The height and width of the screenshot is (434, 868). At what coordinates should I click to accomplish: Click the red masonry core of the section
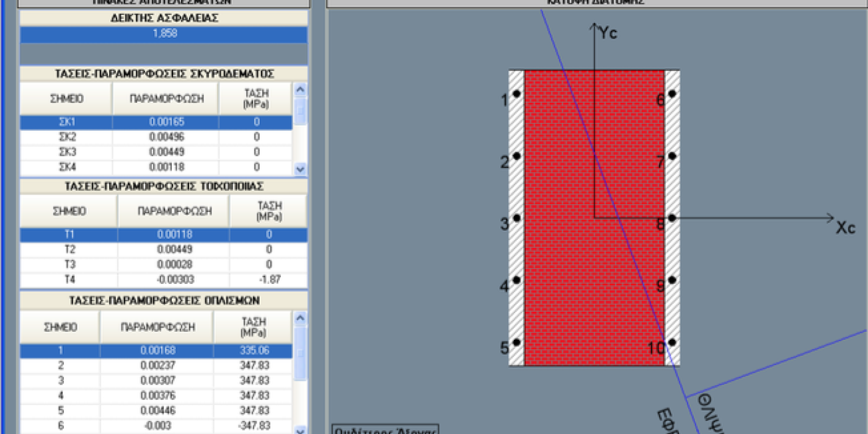(595, 218)
